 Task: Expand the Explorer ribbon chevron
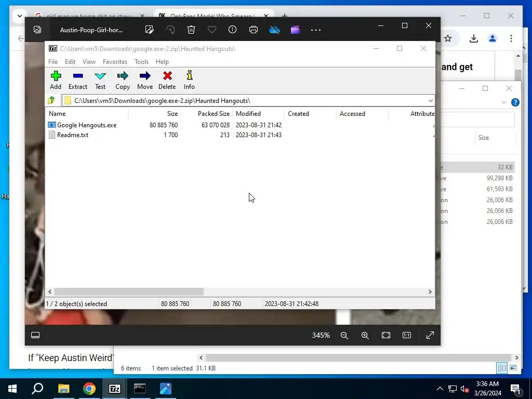[504, 102]
